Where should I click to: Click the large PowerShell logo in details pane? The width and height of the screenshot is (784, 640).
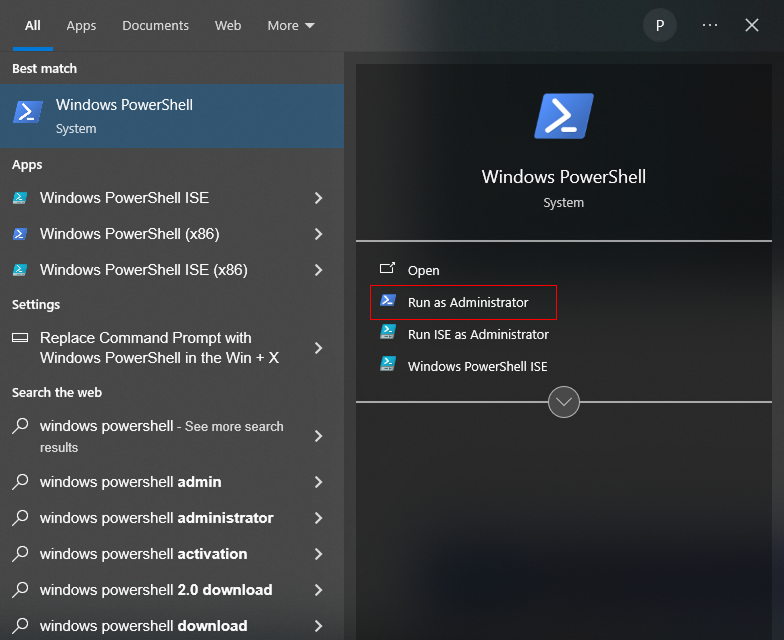click(564, 116)
